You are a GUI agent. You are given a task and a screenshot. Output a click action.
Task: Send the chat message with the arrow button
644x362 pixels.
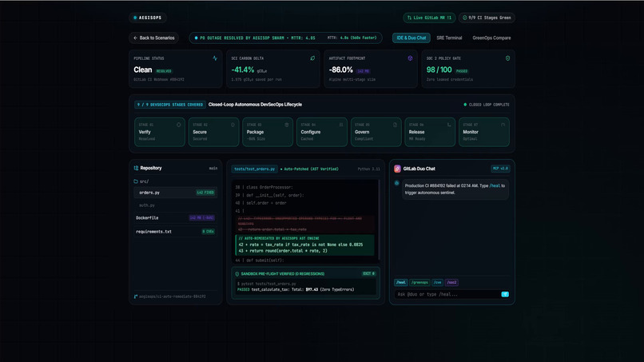[505, 294]
